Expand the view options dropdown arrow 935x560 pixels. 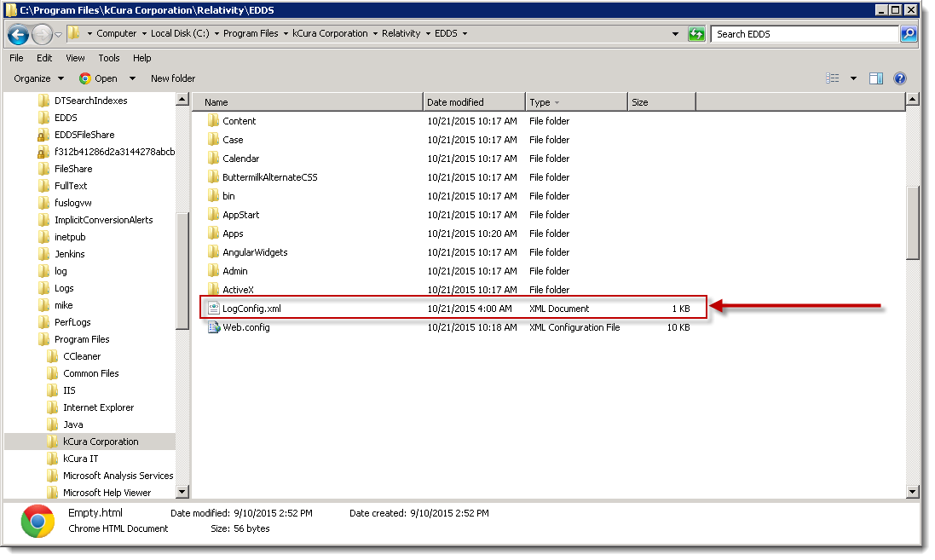coord(853,78)
